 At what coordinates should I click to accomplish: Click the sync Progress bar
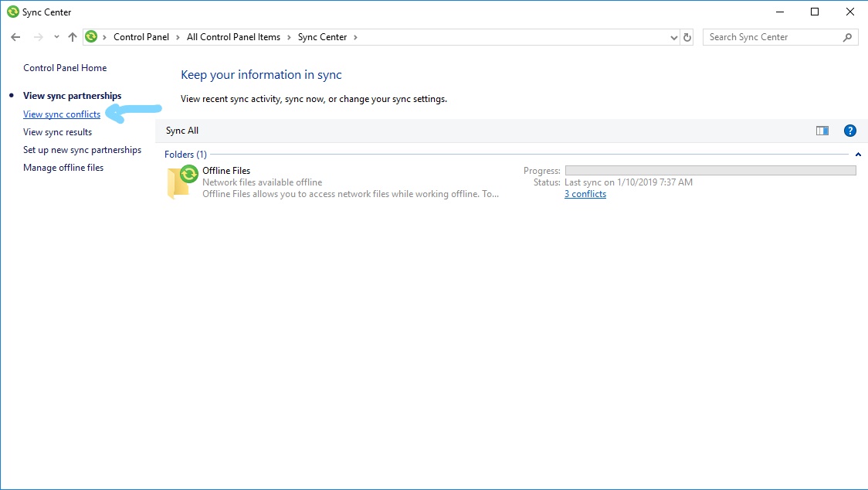click(710, 170)
